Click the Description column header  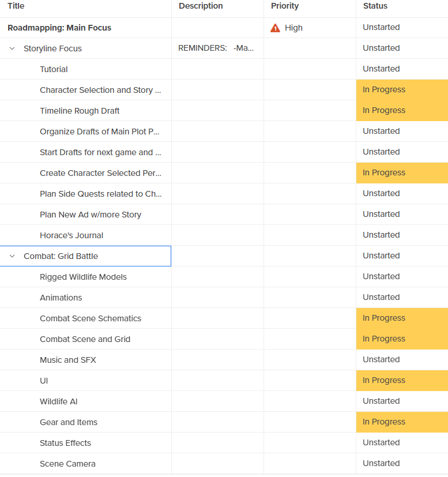coord(201,6)
